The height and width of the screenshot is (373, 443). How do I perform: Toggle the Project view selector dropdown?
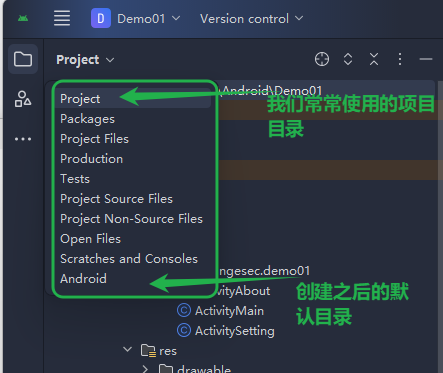point(85,60)
